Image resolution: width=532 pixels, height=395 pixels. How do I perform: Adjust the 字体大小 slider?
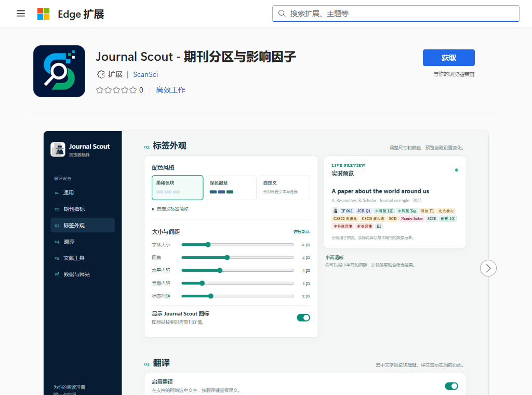coord(237,245)
